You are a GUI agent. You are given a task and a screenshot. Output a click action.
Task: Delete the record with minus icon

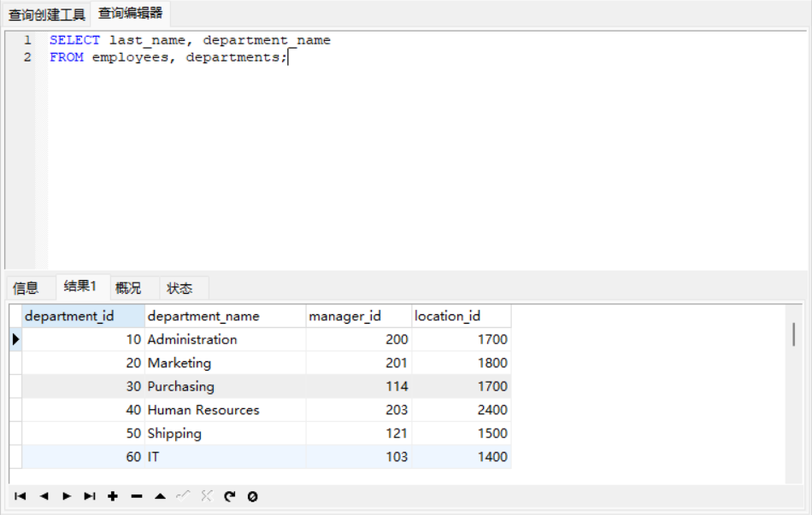(x=136, y=496)
